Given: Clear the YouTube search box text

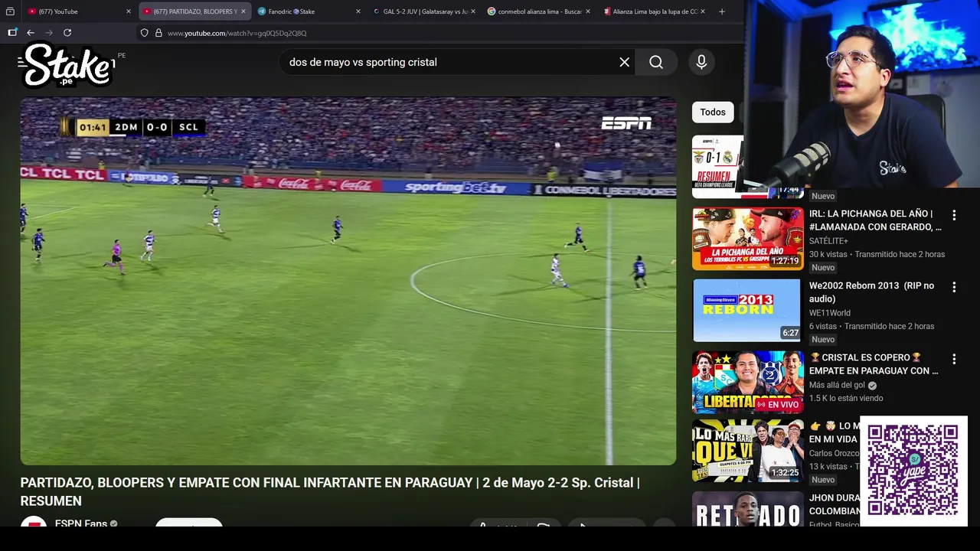Looking at the screenshot, I should pyautogui.click(x=625, y=62).
